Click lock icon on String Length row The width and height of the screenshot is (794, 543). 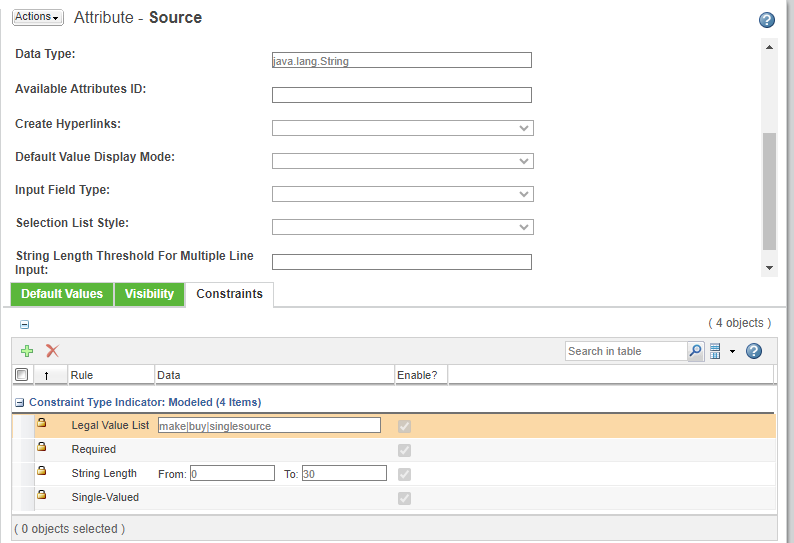click(x=42, y=472)
